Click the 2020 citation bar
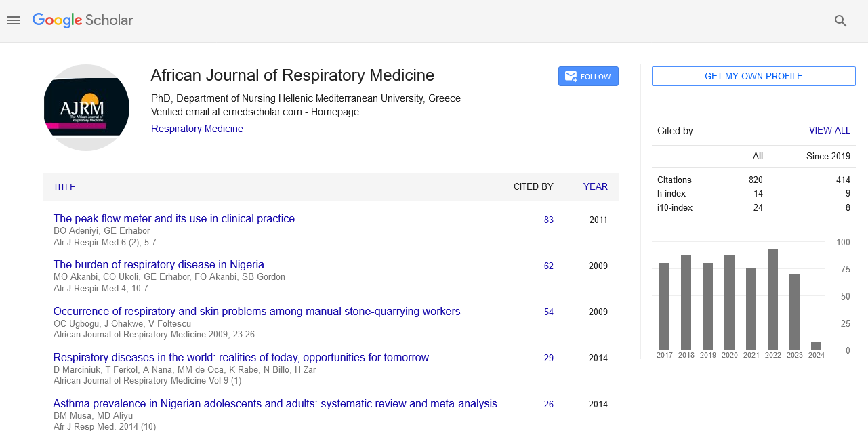Viewport: 868px width, 431px height. [729, 302]
